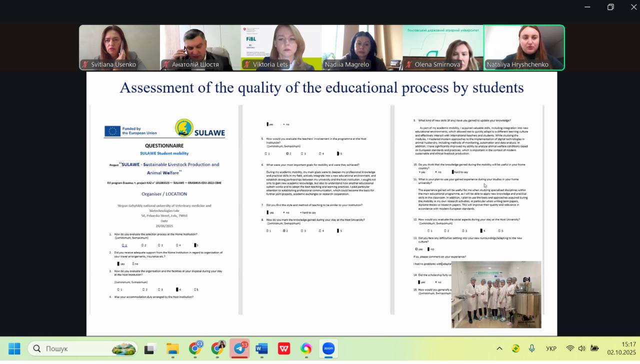The image size is (640, 364).
Task: Switch to the Zoom taskbar icon
Action: [x=328, y=348]
